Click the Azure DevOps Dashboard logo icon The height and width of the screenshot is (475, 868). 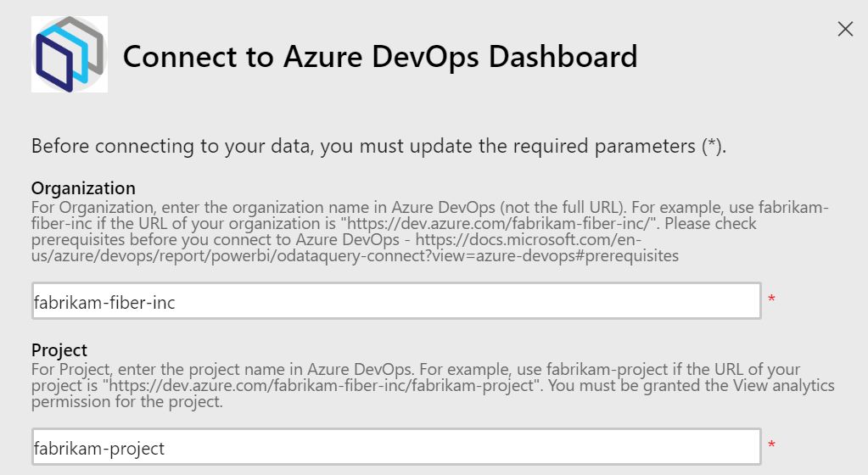pos(70,54)
